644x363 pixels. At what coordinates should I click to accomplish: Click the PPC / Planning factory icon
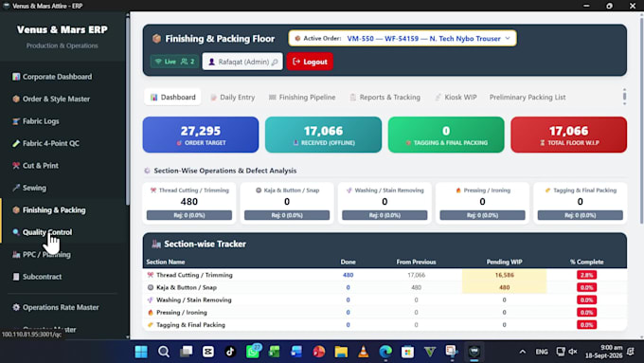click(16, 254)
